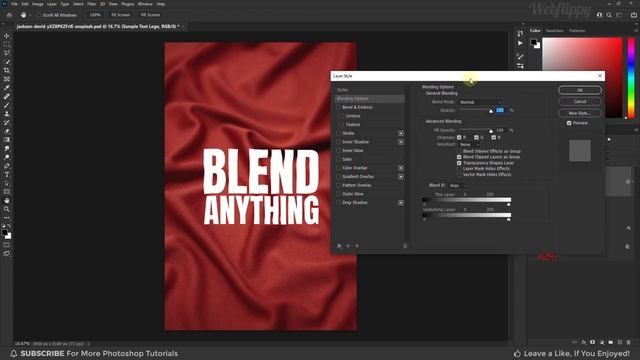Click plus button next to Color Overlay
This screenshot has width=640, height=360.
coord(401,168)
